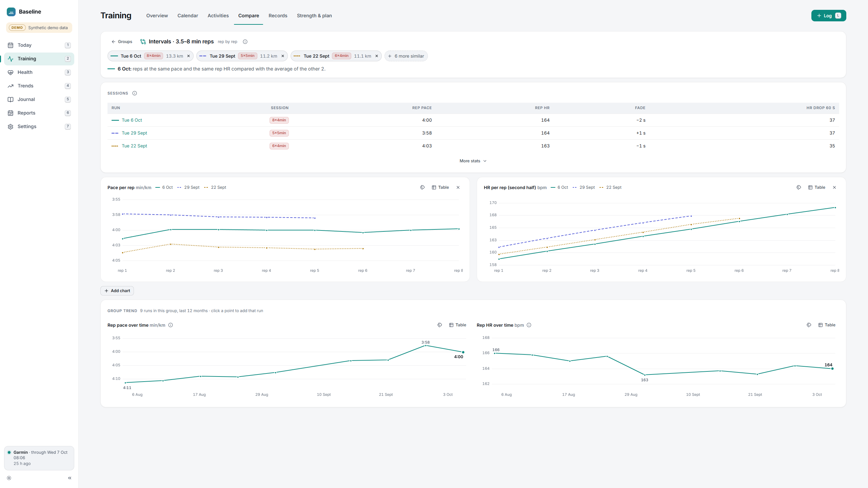Select the 3:58 point on Rep pace trend
The height and width of the screenshot is (488, 868).
[x=426, y=346]
